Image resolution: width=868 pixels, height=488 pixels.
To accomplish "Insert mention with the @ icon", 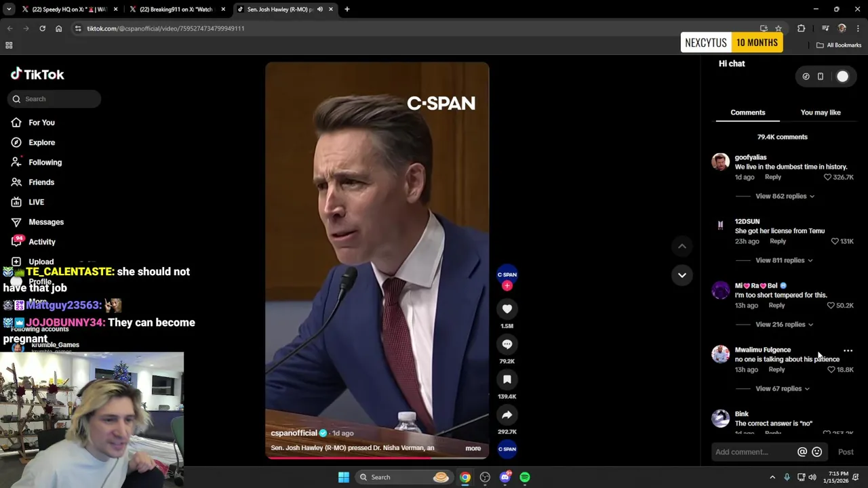I will coord(802,452).
